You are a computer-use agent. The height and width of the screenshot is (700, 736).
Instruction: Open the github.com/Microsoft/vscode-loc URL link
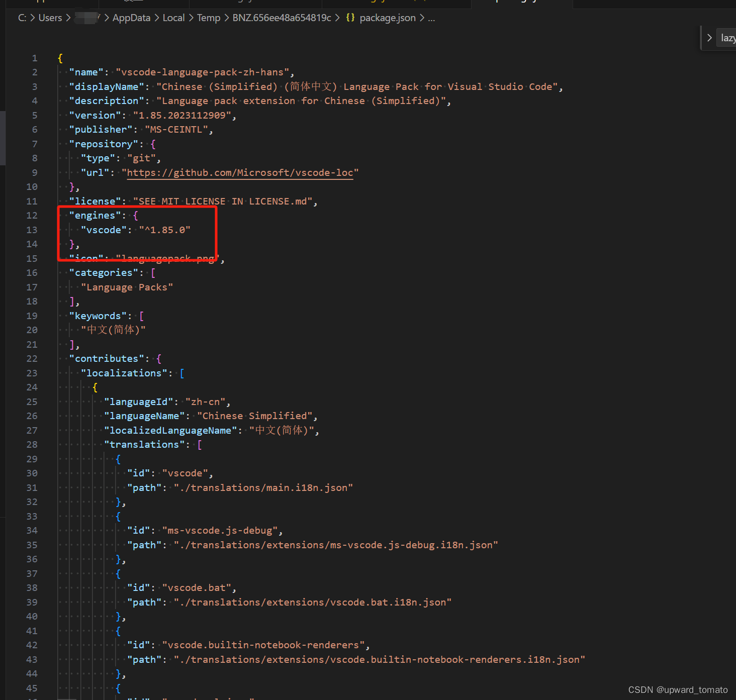240,172
